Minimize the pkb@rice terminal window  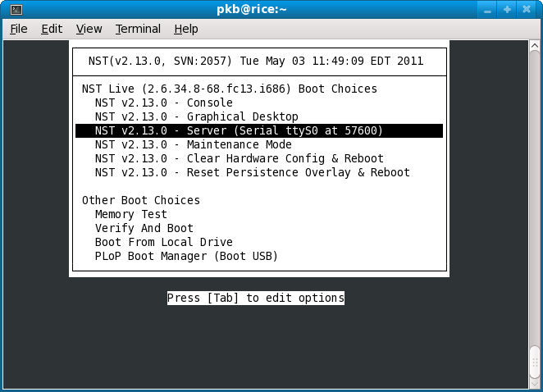(487, 10)
